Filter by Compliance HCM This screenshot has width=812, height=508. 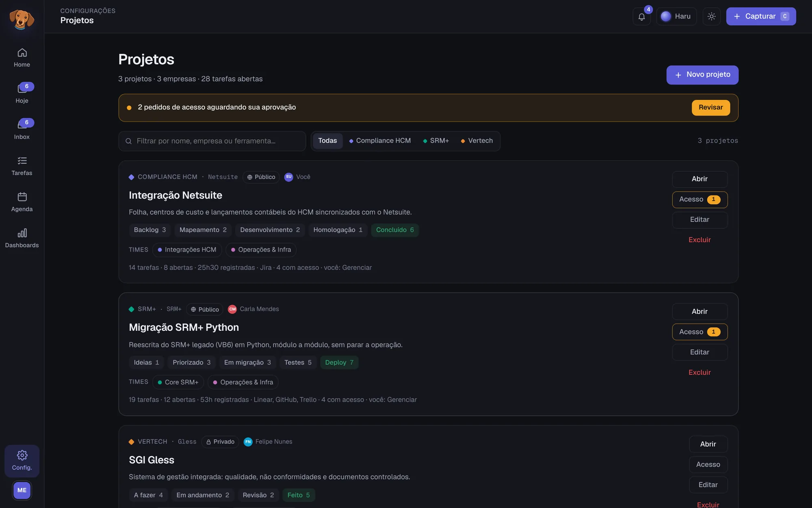pyautogui.click(x=380, y=141)
